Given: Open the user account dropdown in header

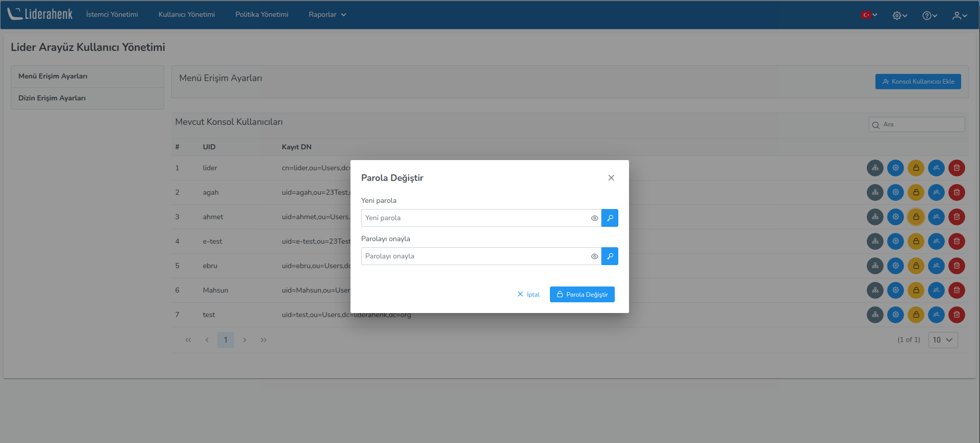Looking at the screenshot, I should tap(960, 15).
